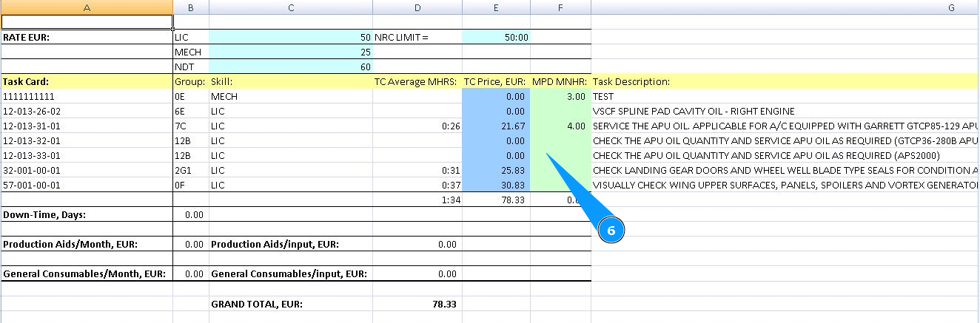The height and width of the screenshot is (323, 980).
Task: Click the Task Description: header cell
Action: [785, 81]
